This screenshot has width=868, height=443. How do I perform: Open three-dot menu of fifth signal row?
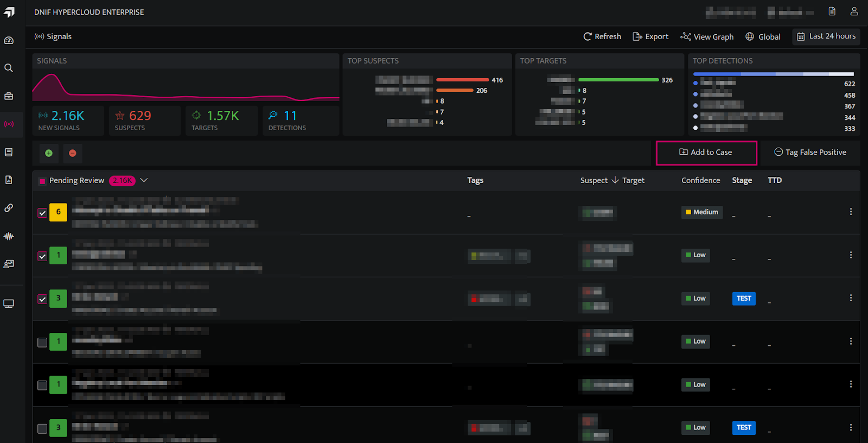(851, 384)
